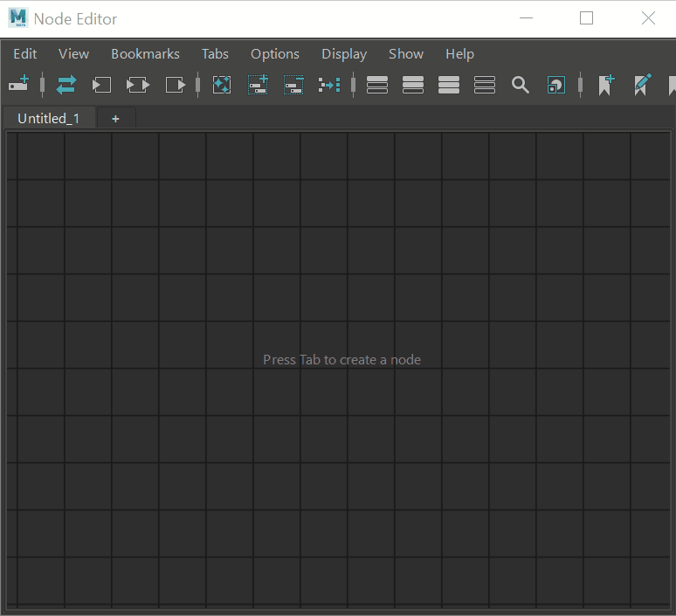Viewport: 676px width, 616px height.
Task: Open the Bookmarks menu
Action: 145,54
